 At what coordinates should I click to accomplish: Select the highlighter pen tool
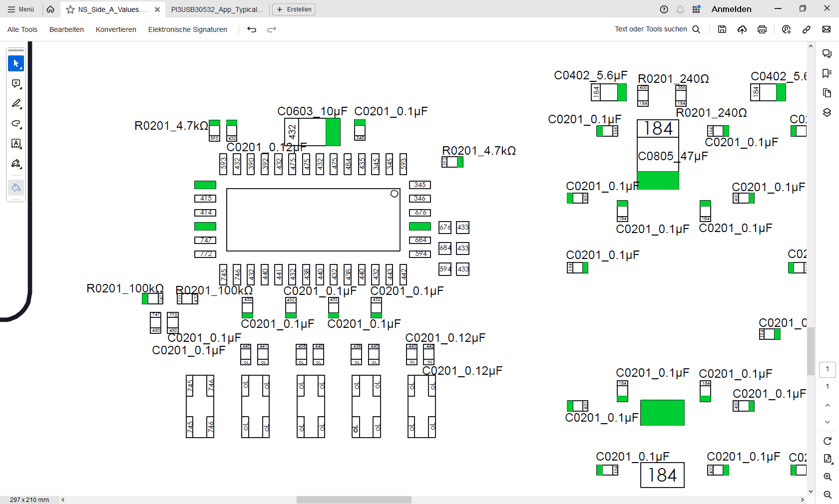tap(16, 104)
